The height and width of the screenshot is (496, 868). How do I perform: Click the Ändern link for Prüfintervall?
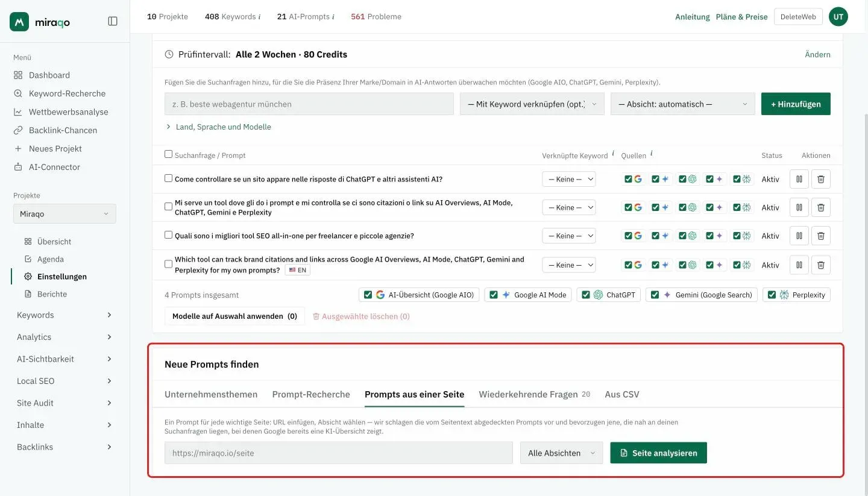(x=817, y=55)
